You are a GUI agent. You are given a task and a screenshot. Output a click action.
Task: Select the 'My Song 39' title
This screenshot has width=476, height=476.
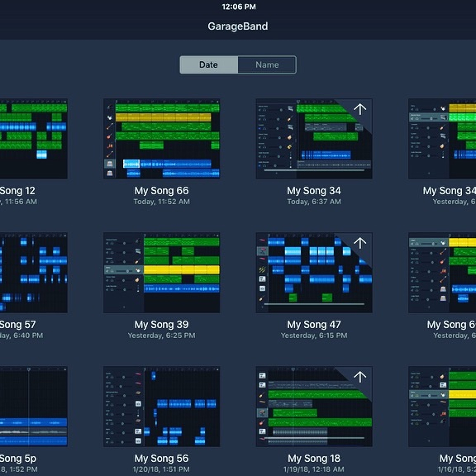coord(162,325)
